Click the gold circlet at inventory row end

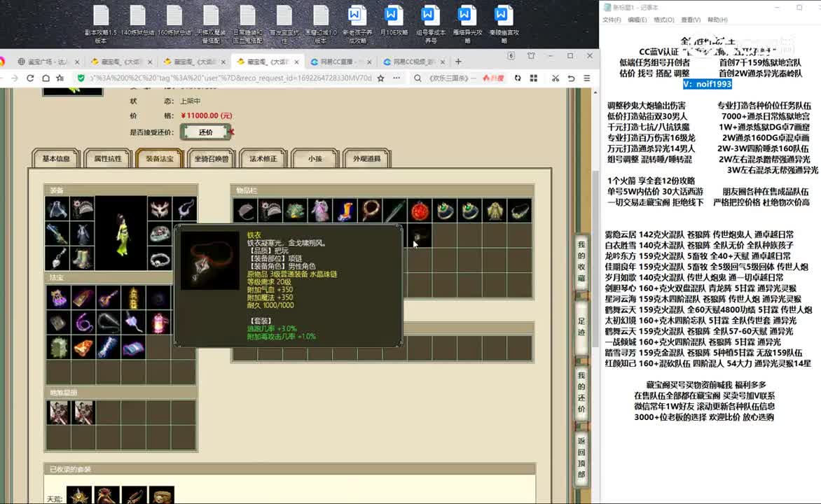coord(520,211)
